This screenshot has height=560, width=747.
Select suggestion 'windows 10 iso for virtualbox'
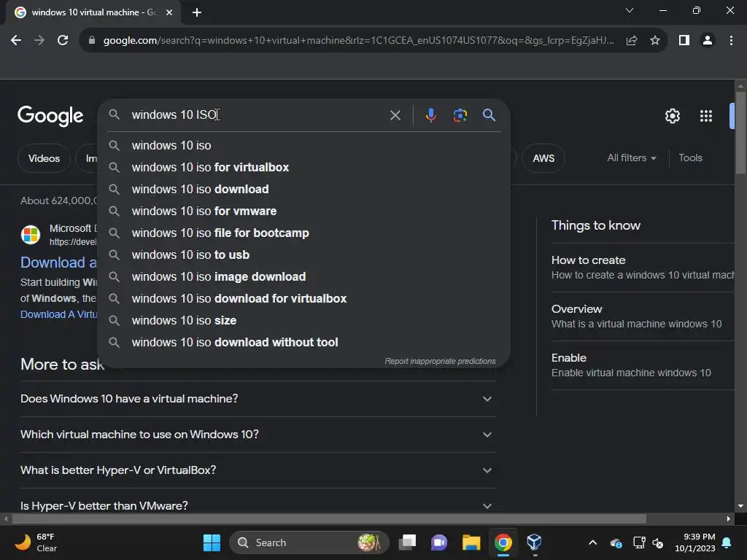pos(303,167)
